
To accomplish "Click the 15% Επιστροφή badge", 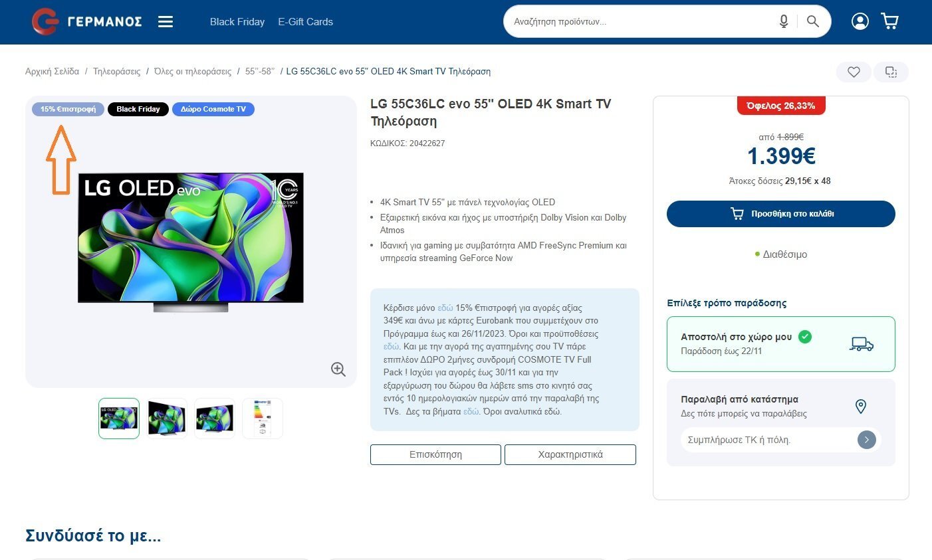I will coord(68,109).
